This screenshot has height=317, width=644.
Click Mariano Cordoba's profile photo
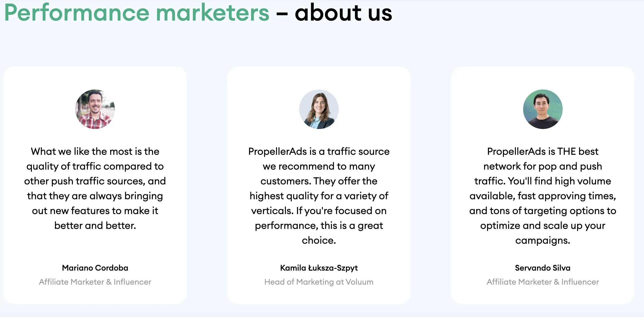pos(95,109)
